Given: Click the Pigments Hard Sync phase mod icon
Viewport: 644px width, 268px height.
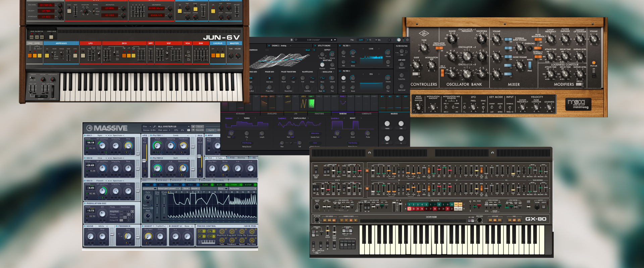Looking at the screenshot, I should pos(269,78).
